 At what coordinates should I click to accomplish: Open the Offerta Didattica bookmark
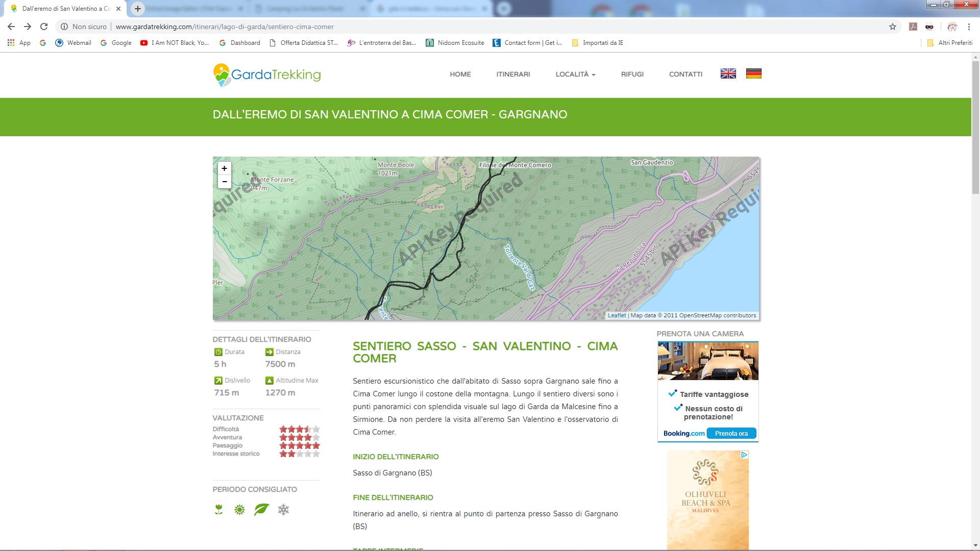pyautogui.click(x=304, y=43)
